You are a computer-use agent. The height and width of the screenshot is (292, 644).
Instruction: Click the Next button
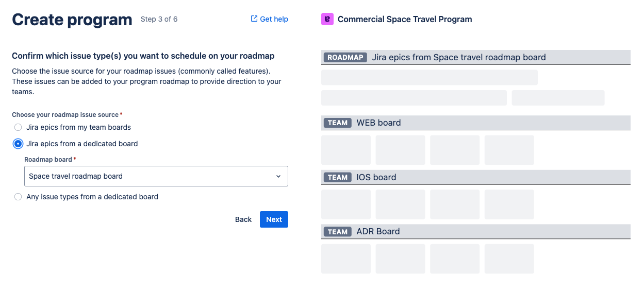pyautogui.click(x=274, y=219)
